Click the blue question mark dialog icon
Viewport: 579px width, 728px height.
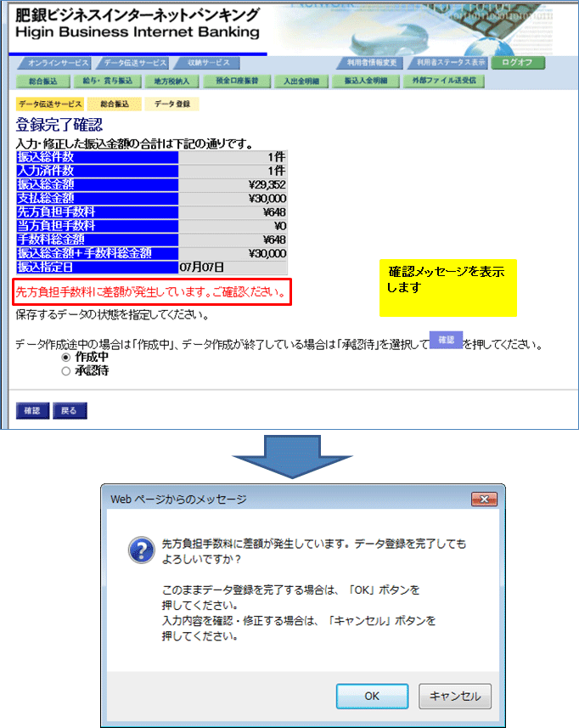coord(140,550)
